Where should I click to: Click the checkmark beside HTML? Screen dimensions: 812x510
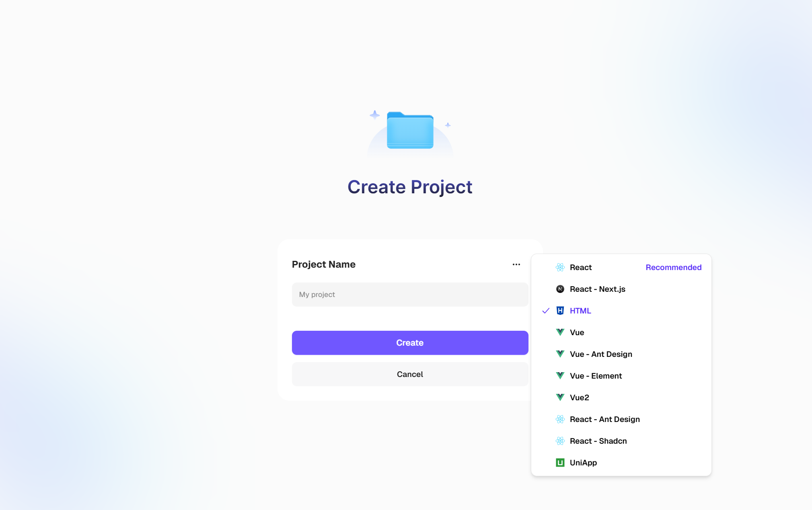click(x=546, y=311)
